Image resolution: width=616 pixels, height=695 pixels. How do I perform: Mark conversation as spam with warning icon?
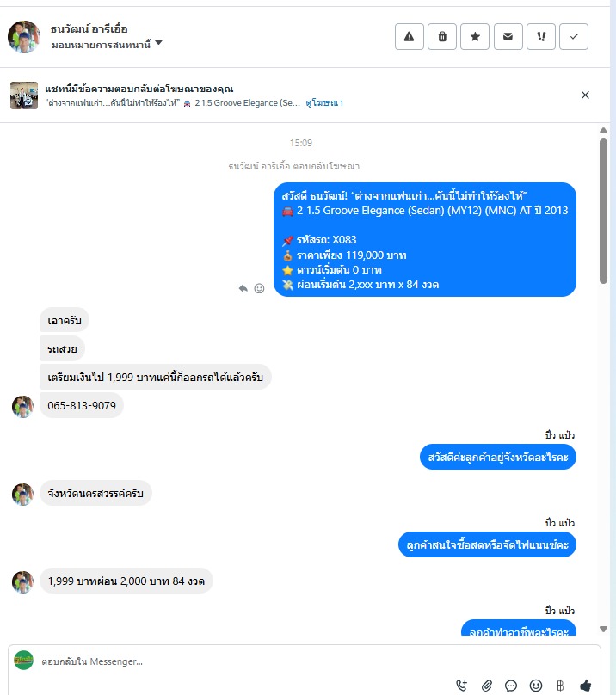pos(409,36)
